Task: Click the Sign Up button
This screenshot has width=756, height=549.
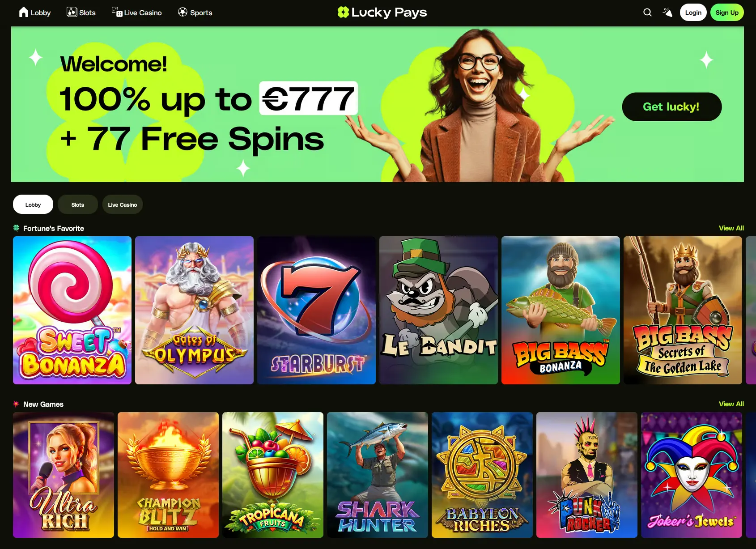Action: click(x=727, y=13)
